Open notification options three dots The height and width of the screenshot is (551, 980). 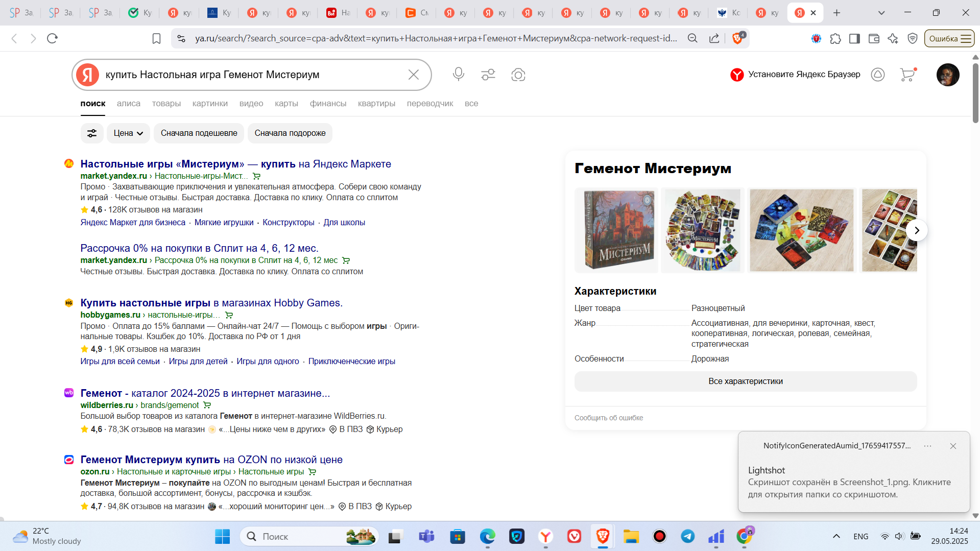[927, 446]
